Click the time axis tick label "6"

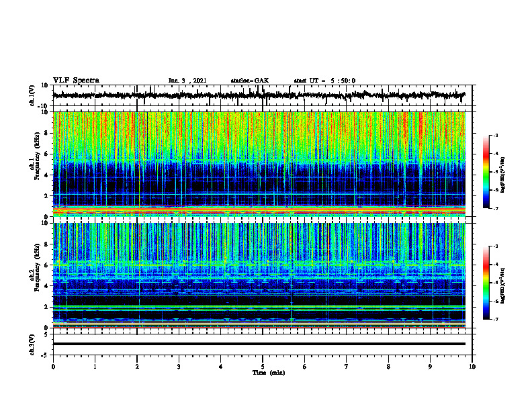click(x=305, y=367)
